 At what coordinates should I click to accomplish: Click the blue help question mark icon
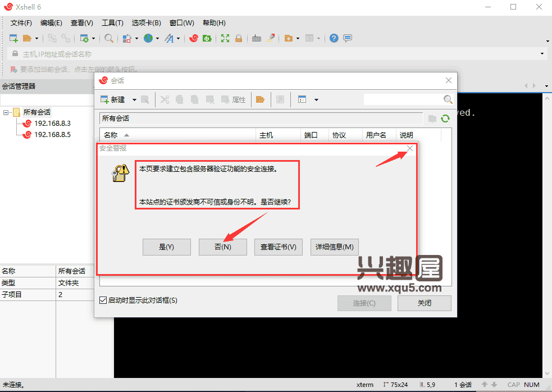click(x=334, y=38)
